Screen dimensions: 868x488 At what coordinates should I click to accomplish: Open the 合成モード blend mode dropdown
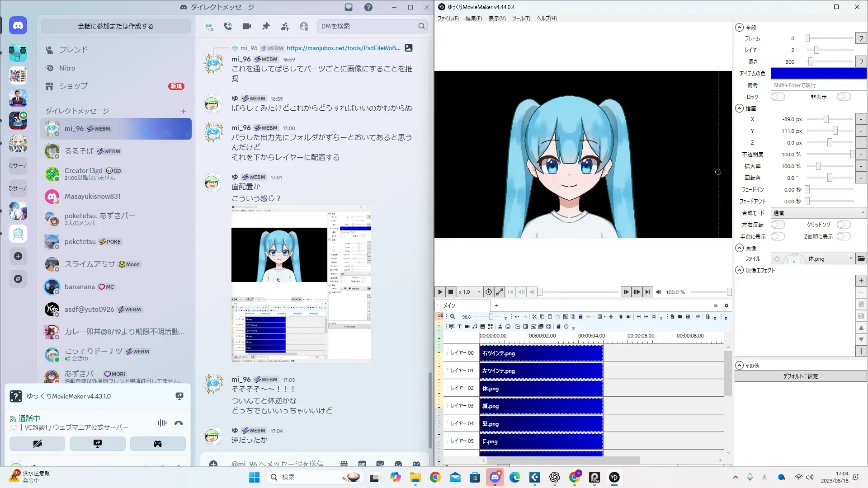[818, 213]
